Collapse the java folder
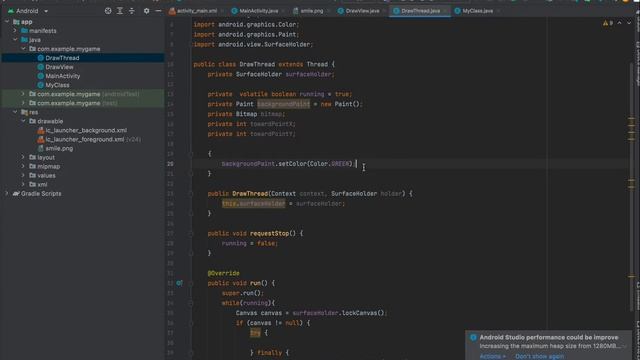Viewport: 640px width, 360px height. (x=15, y=40)
